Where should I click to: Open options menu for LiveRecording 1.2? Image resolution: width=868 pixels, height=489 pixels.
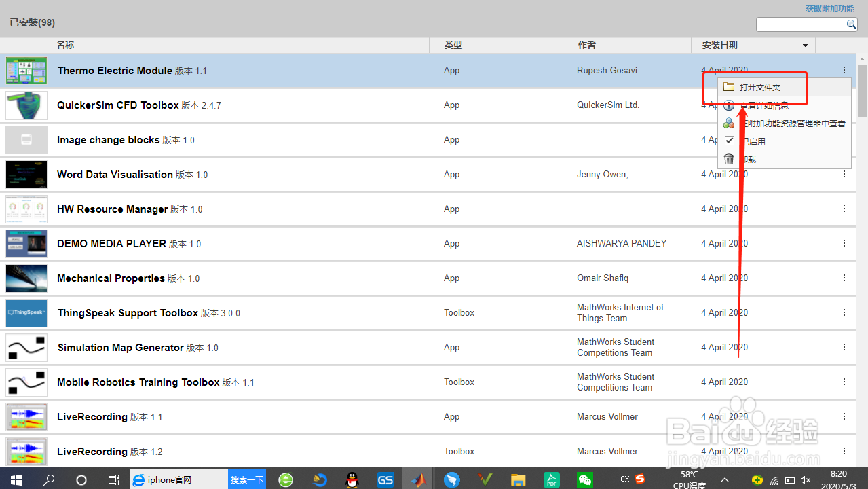coord(844,451)
